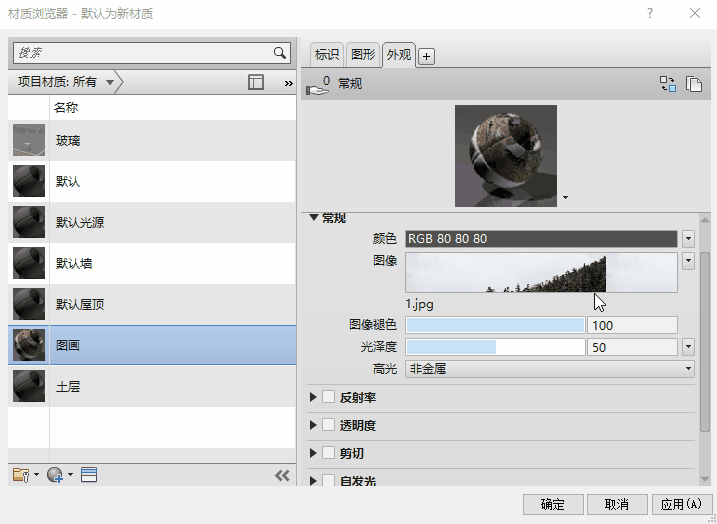Select the 土层 material row
Viewport: 717px width, 524px height.
[152, 386]
